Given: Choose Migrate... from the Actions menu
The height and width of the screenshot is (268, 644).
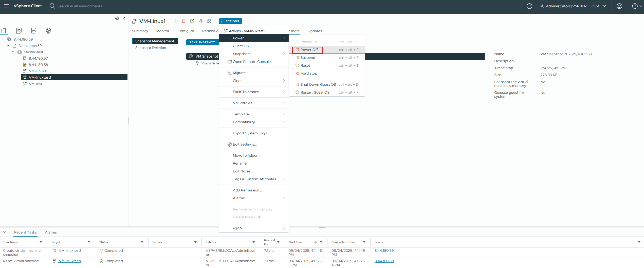Looking at the screenshot, I should pos(254,73).
